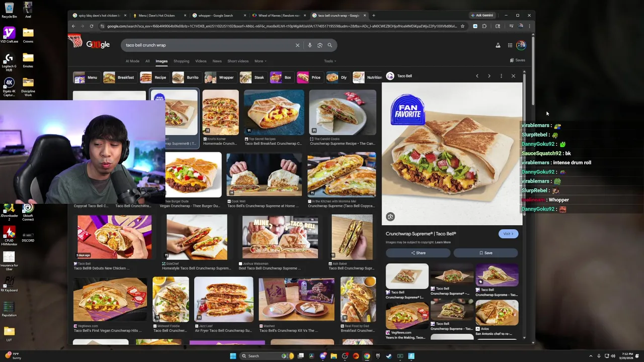
Task: Open the Tools dropdown
Action: 330,61
